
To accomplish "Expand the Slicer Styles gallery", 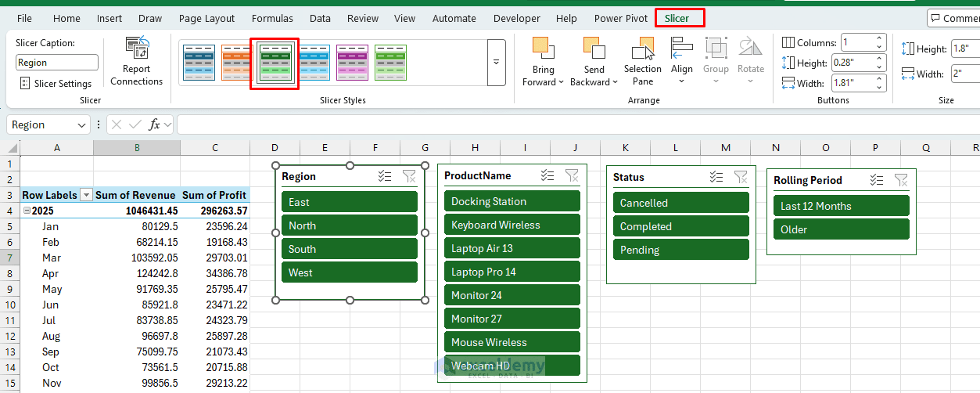I will tap(496, 63).
